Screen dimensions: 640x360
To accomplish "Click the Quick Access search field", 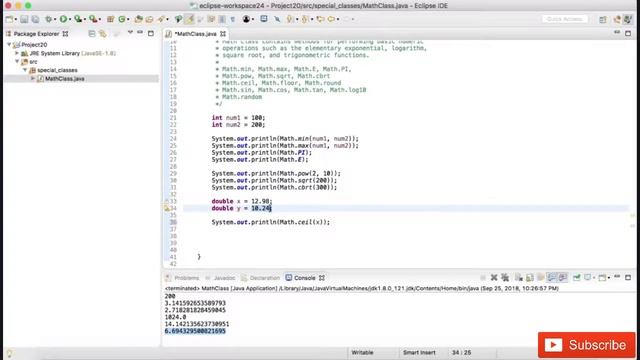I will click(x=564, y=19).
